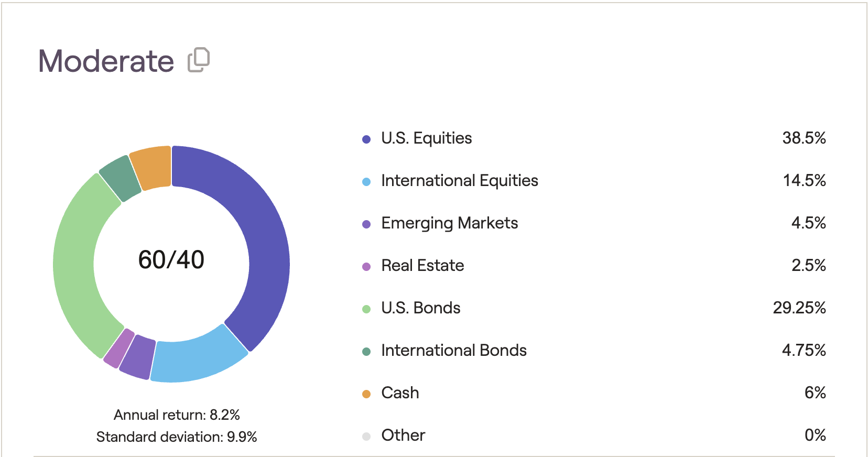Select the orange Cash legend dot
868x457 pixels.
coord(366,394)
